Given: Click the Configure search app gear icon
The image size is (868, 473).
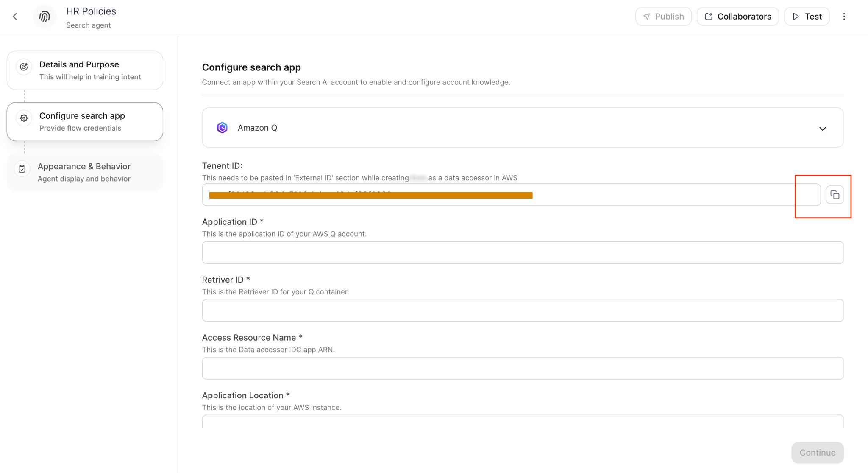Looking at the screenshot, I should [24, 118].
